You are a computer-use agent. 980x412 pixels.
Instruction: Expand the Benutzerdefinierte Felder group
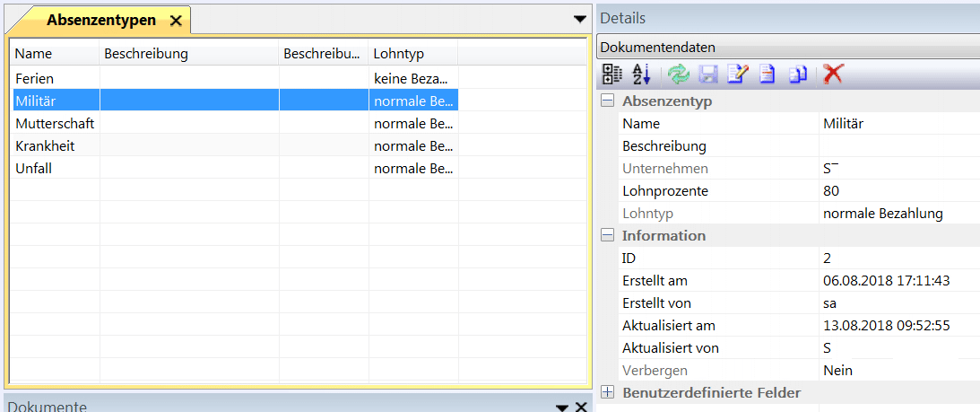click(x=608, y=393)
